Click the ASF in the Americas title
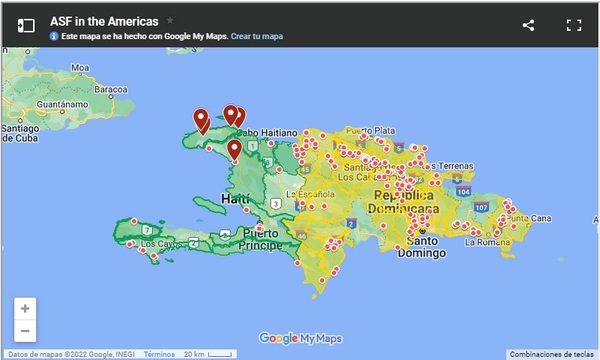600x360 pixels. 104,21
